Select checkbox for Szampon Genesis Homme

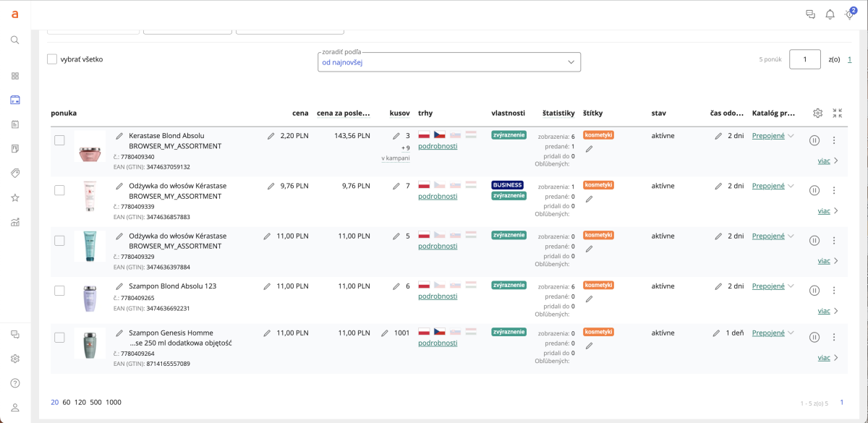point(60,337)
